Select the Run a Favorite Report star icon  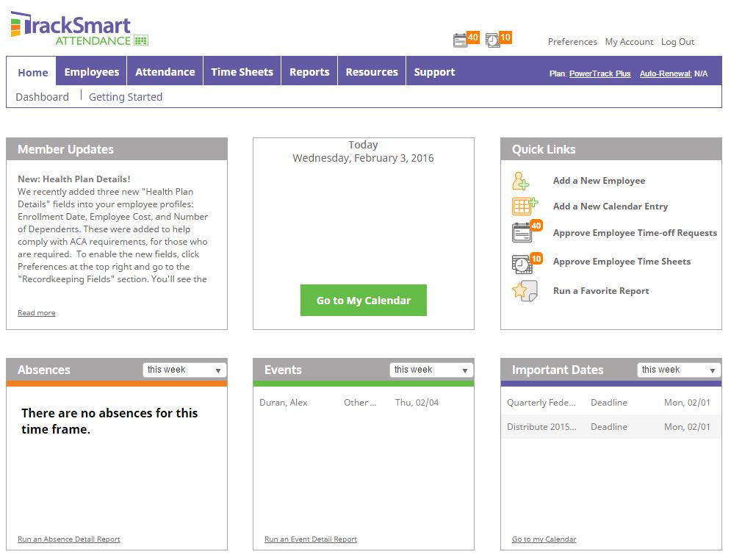point(523,290)
